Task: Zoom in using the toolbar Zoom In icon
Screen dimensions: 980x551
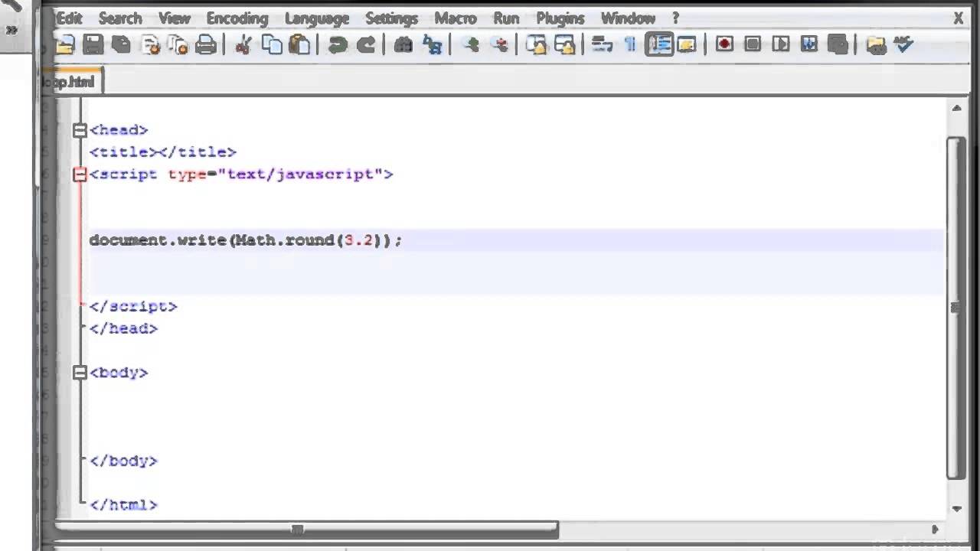Action: 470,44
